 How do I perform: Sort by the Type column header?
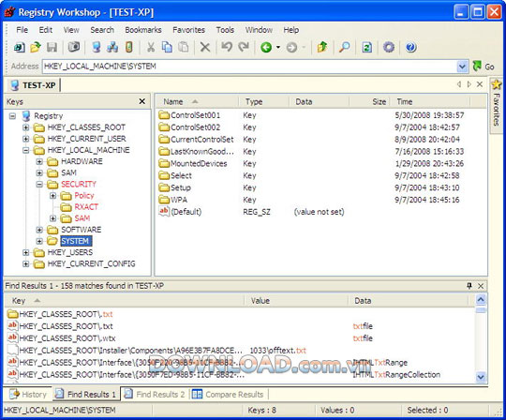[263, 101]
